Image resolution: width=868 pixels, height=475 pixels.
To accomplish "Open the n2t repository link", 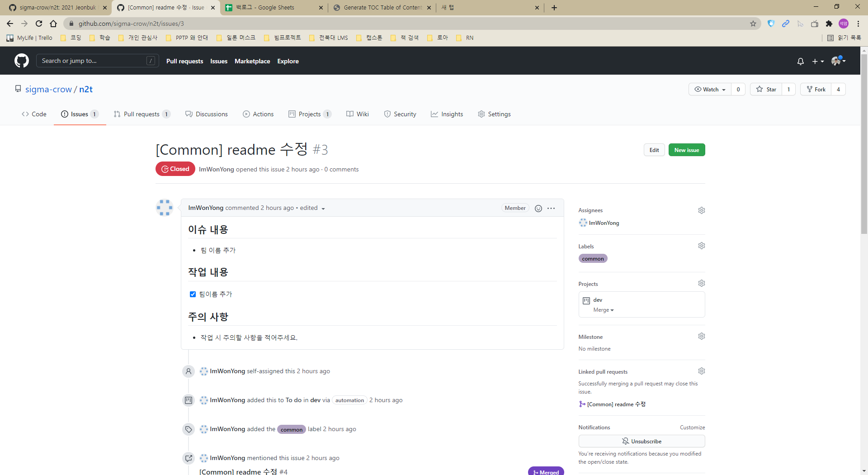I will 86,89.
